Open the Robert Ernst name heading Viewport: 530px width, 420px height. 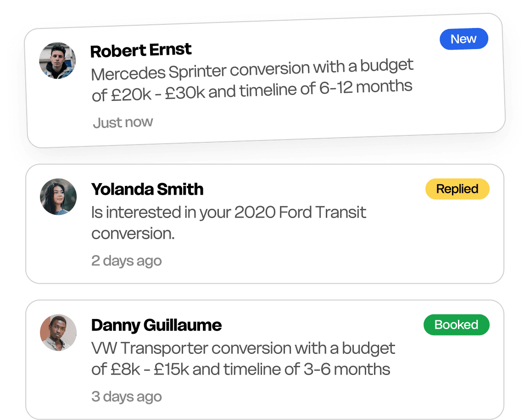(x=141, y=50)
